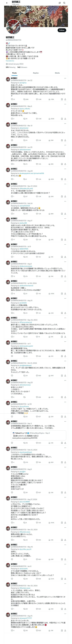
Task: Open the 542 Followers list
Action: click(22, 67)
